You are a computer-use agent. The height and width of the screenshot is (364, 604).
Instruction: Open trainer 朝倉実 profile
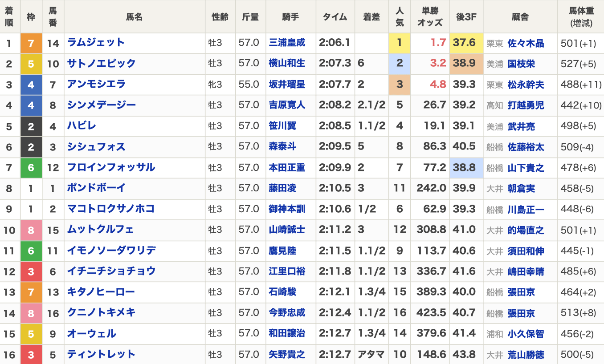pos(522,189)
